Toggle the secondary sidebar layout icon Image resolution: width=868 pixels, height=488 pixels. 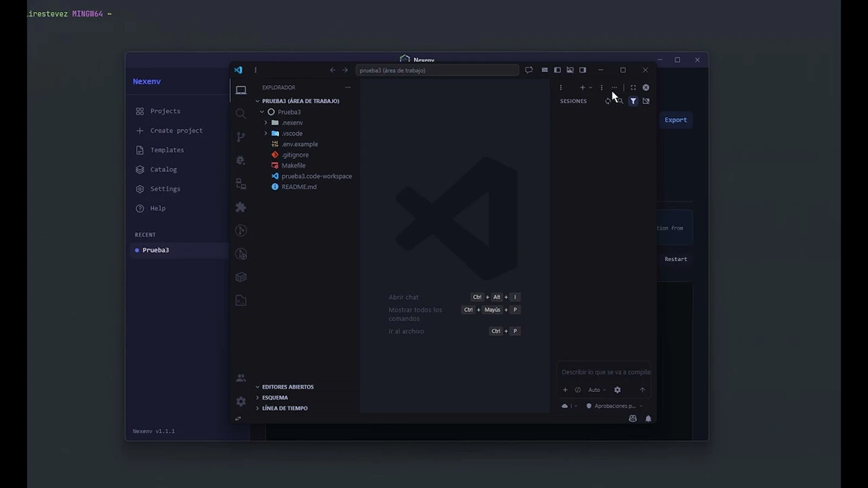pyautogui.click(x=583, y=70)
